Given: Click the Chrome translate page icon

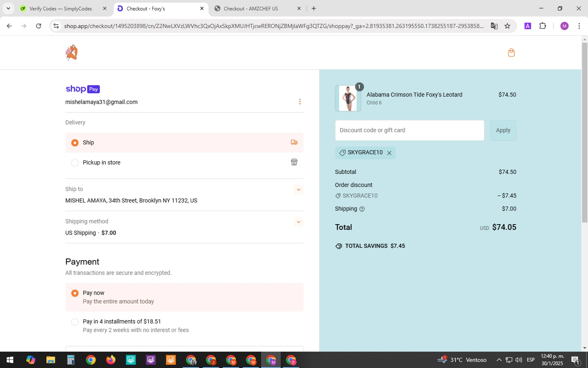Looking at the screenshot, I should point(494,26).
